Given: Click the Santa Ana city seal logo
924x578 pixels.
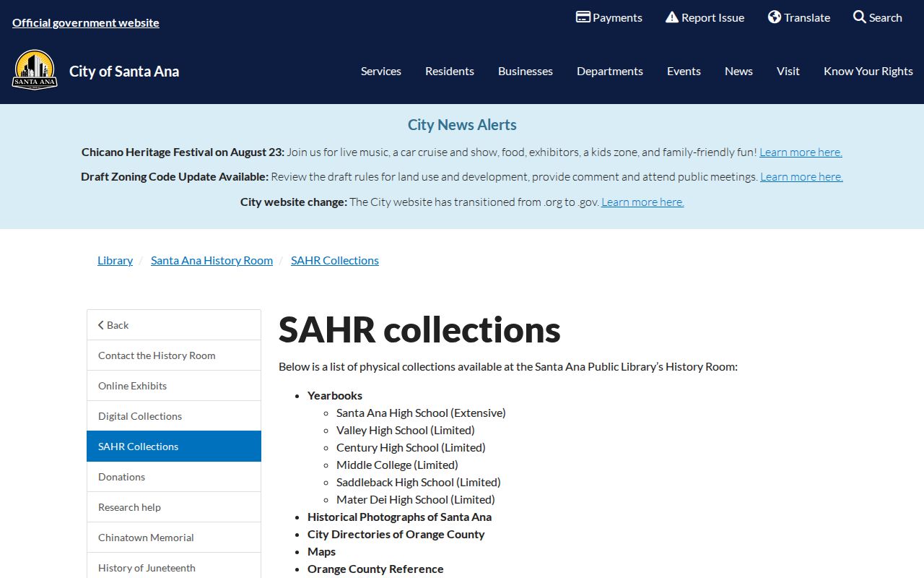Looking at the screenshot, I should (x=35, y=70).
